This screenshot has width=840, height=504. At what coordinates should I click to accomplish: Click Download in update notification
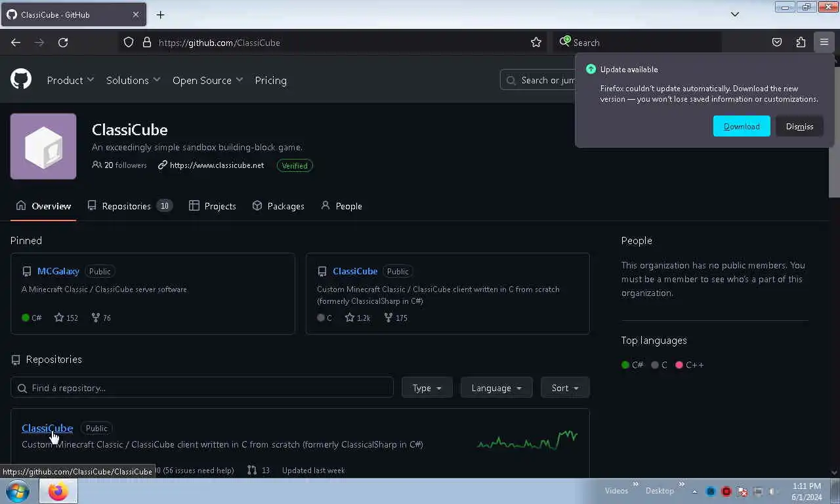(742, 126)
